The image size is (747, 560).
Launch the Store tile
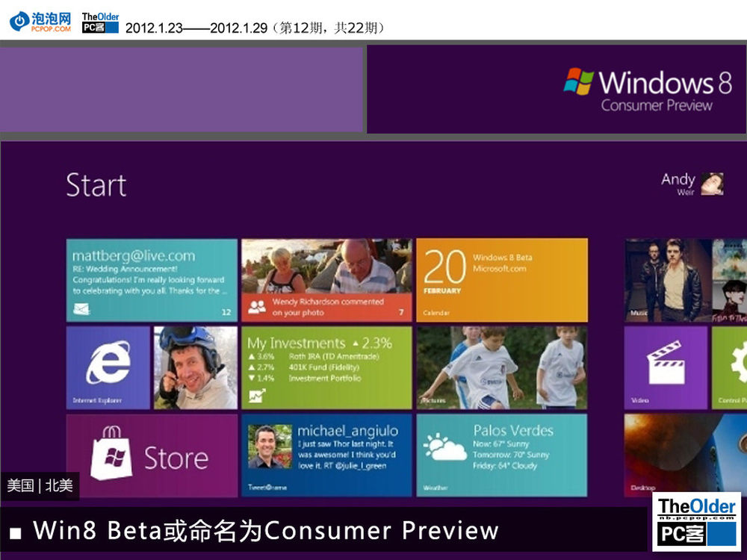coord(152,455)
